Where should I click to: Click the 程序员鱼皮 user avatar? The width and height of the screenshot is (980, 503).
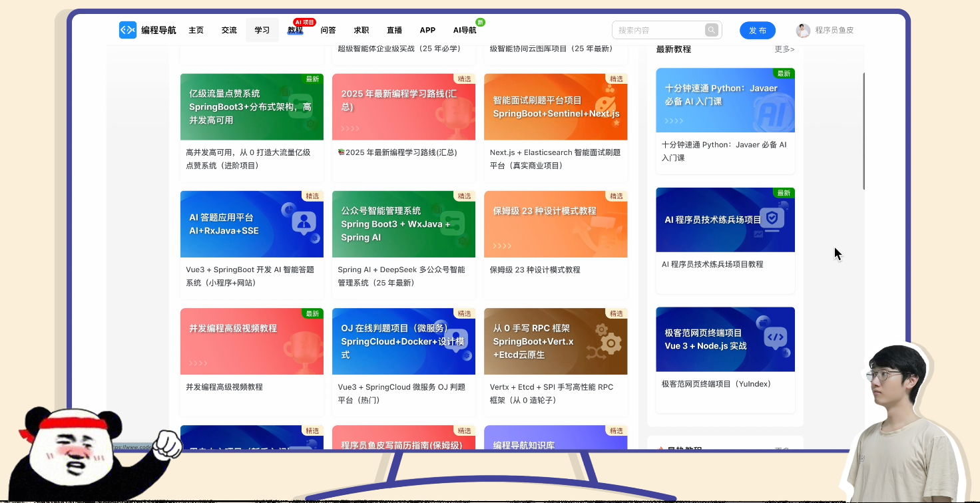pos(803,30)
